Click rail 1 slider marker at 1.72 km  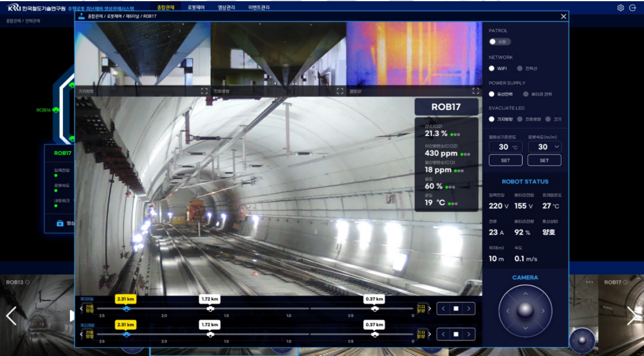(x=210, y=309)
